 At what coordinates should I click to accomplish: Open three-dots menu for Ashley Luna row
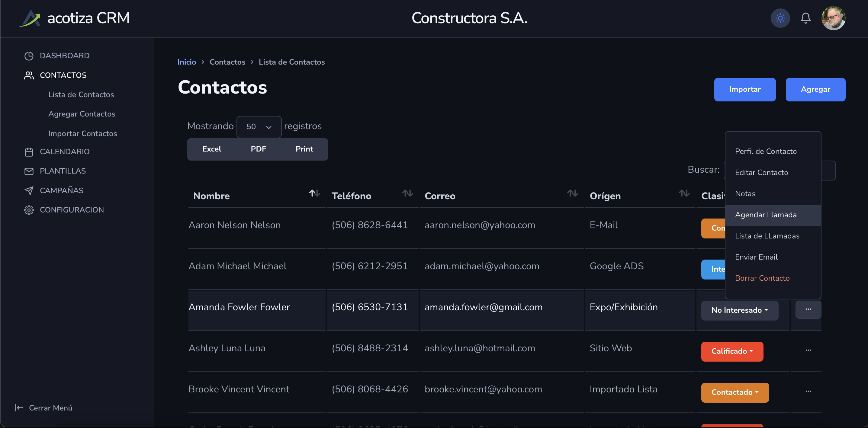click(808, 350)
